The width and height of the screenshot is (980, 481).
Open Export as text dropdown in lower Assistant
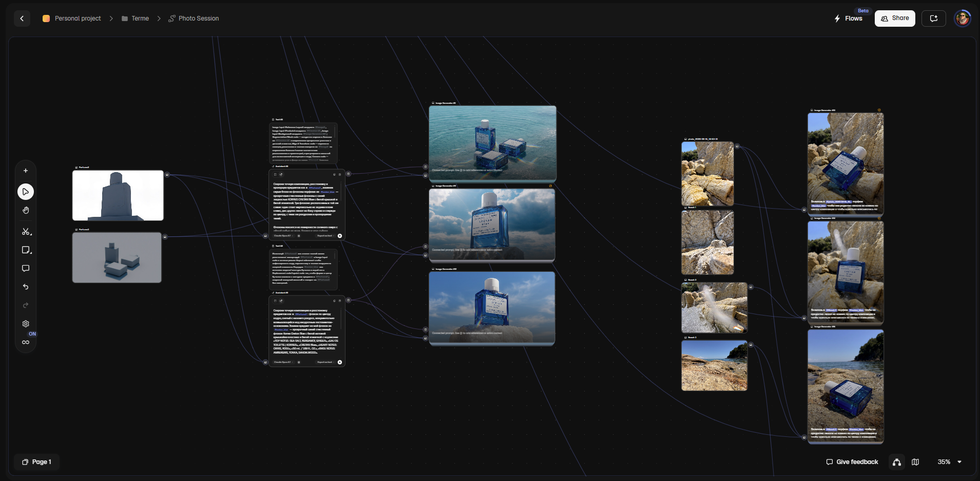pos(325,362)
